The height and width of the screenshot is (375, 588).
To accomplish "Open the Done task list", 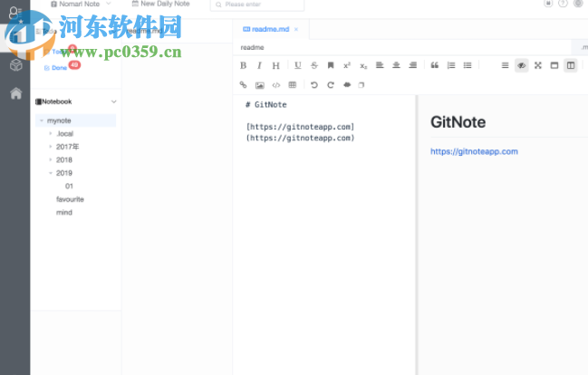I will tap(59, 68).
